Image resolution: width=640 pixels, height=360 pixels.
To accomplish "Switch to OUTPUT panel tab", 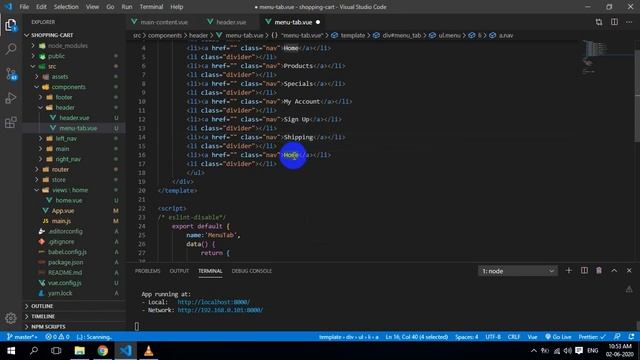I will [x=179, y=271].
